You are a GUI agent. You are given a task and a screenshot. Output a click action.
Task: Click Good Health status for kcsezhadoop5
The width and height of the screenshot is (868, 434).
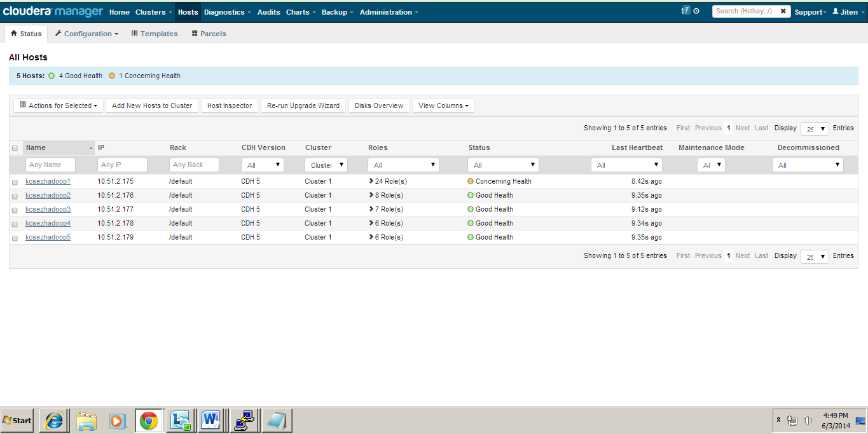click(x=490, y=237)
